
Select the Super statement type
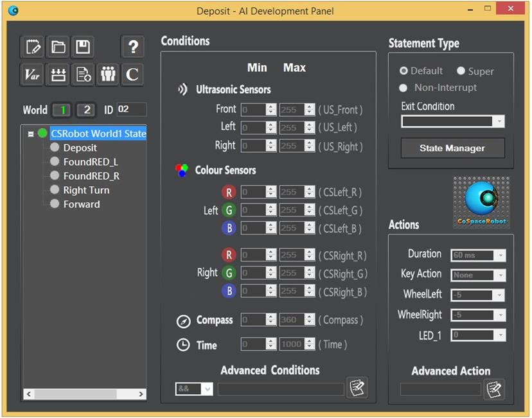click(461, 71)
